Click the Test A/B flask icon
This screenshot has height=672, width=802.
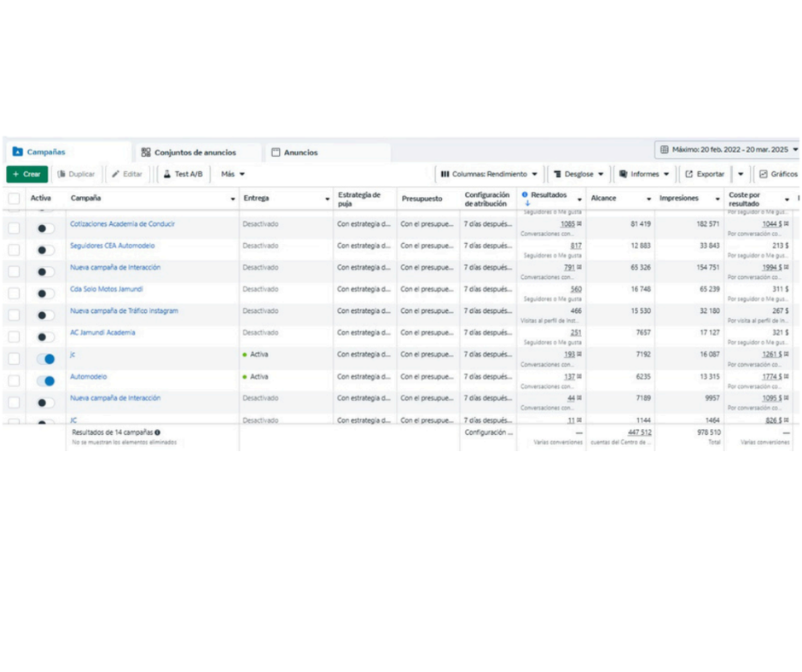[167, 174]
